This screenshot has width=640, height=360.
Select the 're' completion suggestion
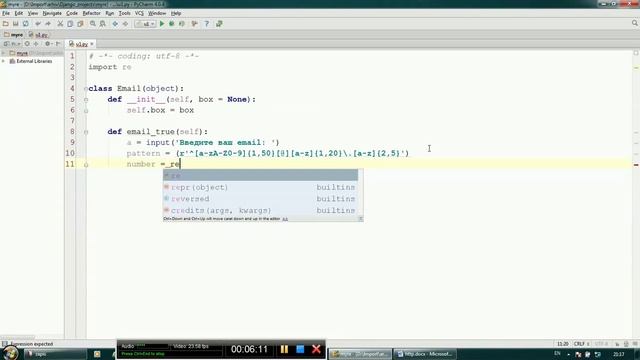point(260,176)
